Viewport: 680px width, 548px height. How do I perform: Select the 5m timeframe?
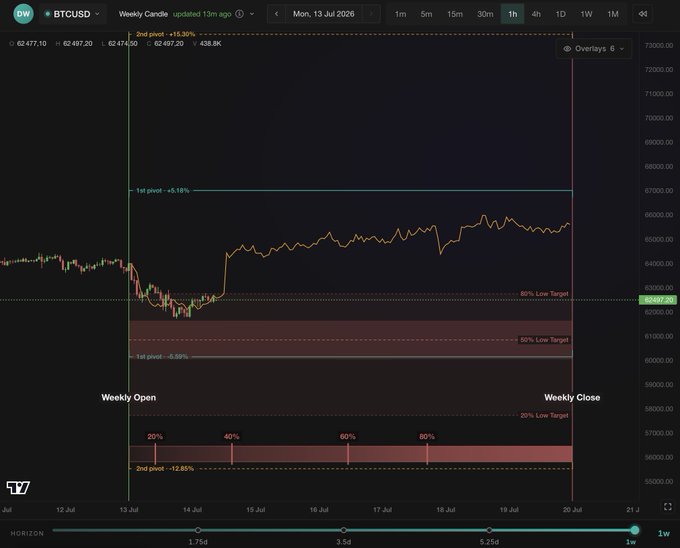[x=426, y=14]
